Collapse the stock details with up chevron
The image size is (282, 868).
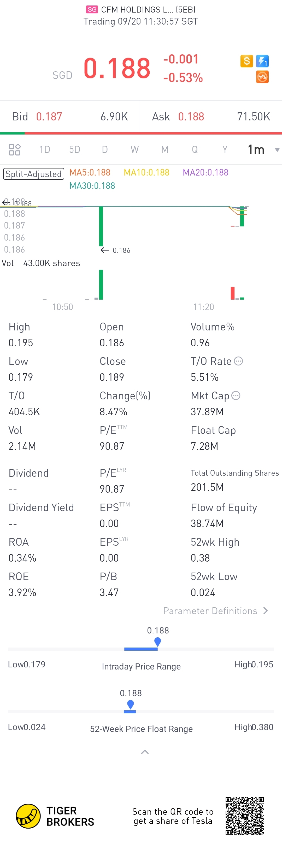point(145,752)
